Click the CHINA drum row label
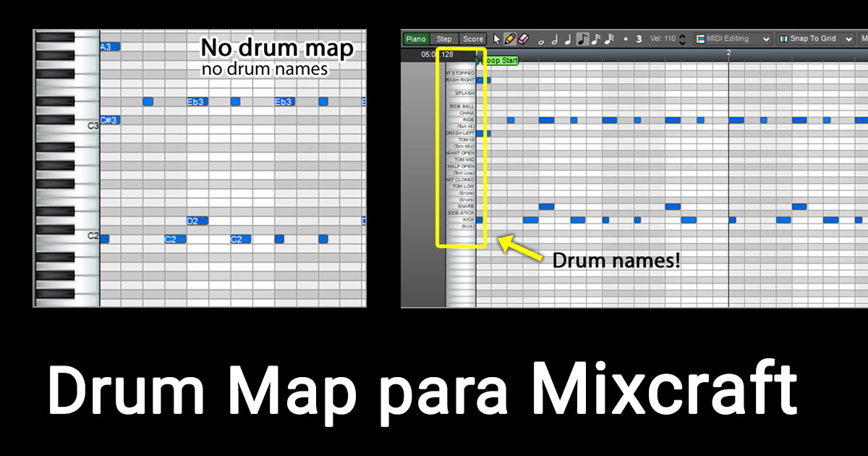868x456 pixels. [467, 114]
